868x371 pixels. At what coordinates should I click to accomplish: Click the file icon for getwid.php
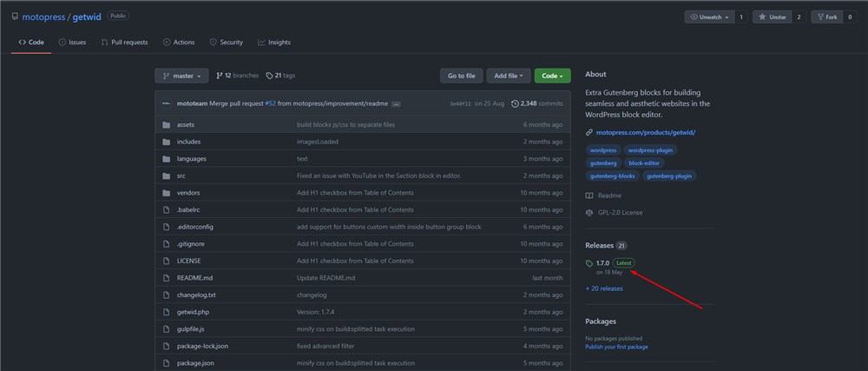[x=166, y=312]
